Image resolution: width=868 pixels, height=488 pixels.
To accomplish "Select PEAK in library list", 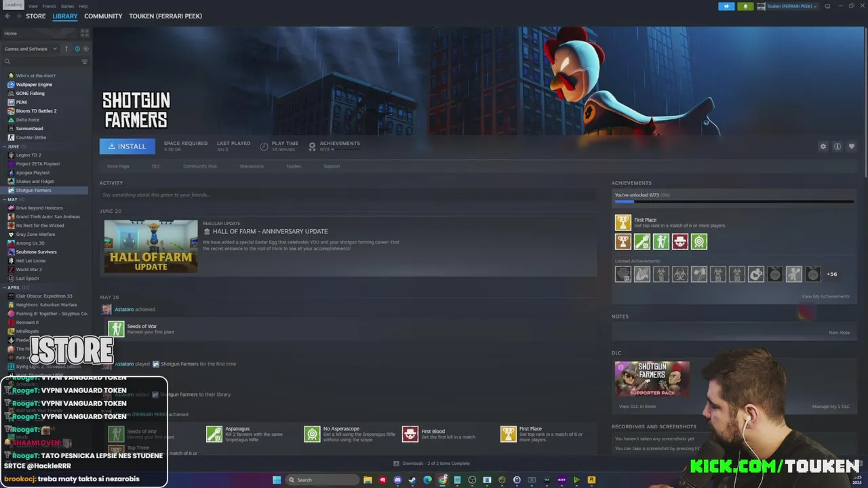I will (x=22, y=102).
